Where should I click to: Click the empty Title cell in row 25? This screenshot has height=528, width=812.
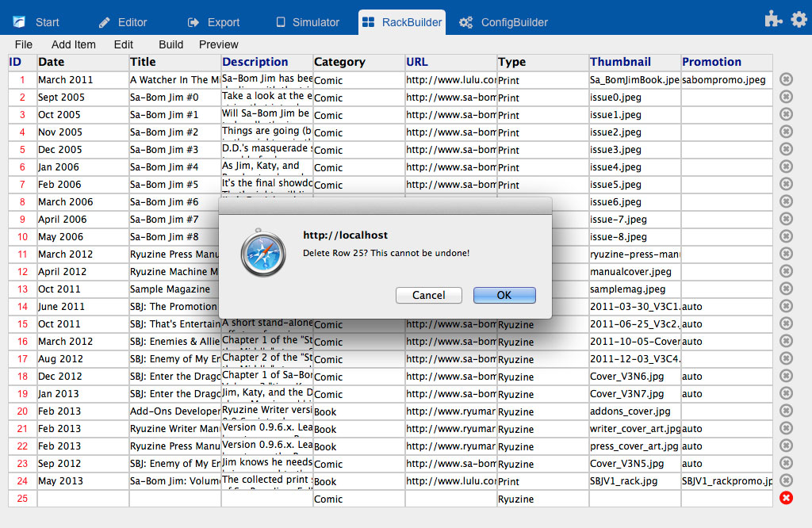click(x=174, y=499)
